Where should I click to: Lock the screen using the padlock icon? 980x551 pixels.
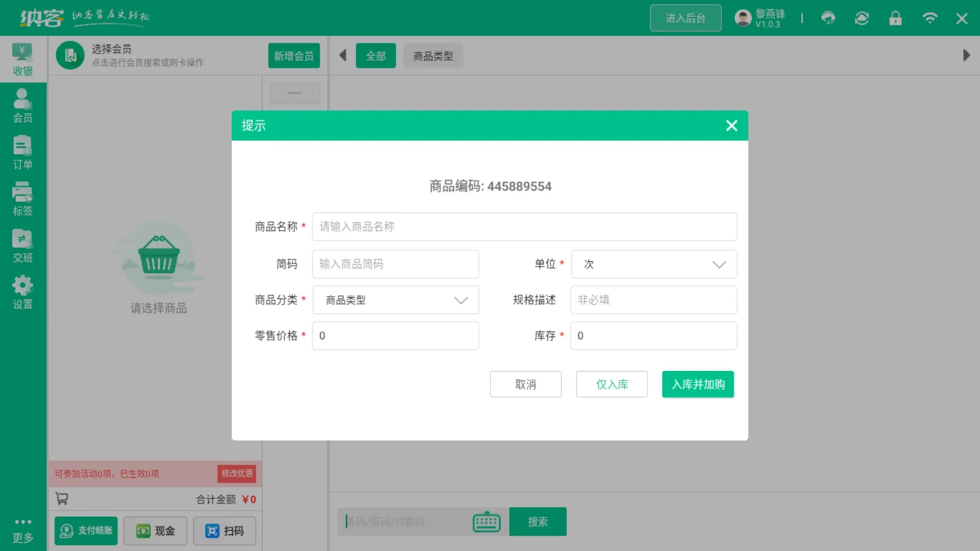tap(895, 18)
